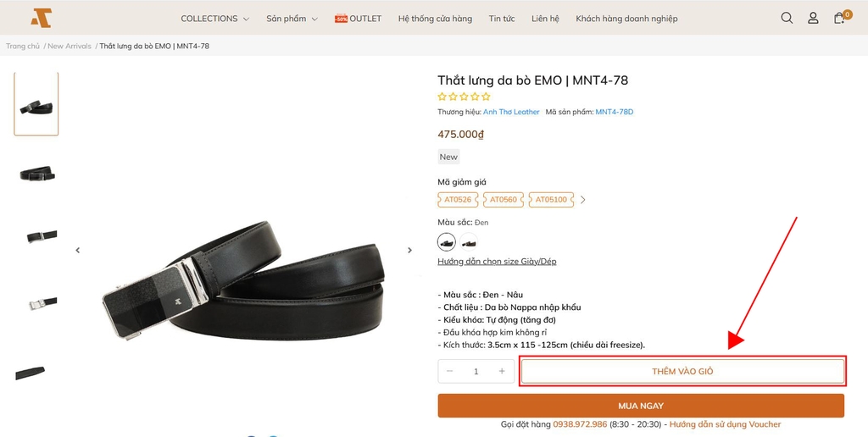Select the brown color swatch

469,241
